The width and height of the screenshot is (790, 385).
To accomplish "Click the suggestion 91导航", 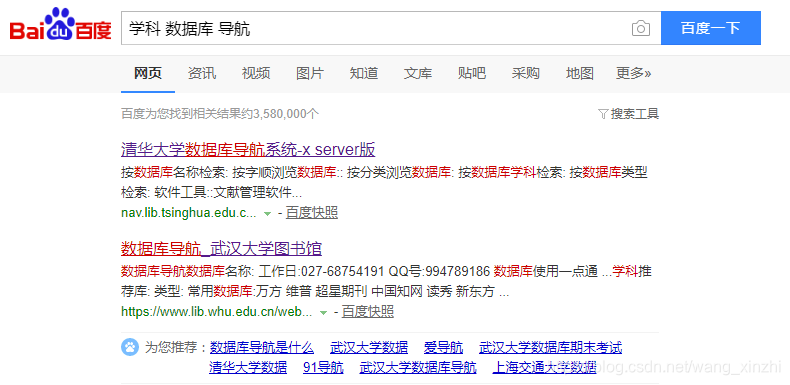I will 323,367.
